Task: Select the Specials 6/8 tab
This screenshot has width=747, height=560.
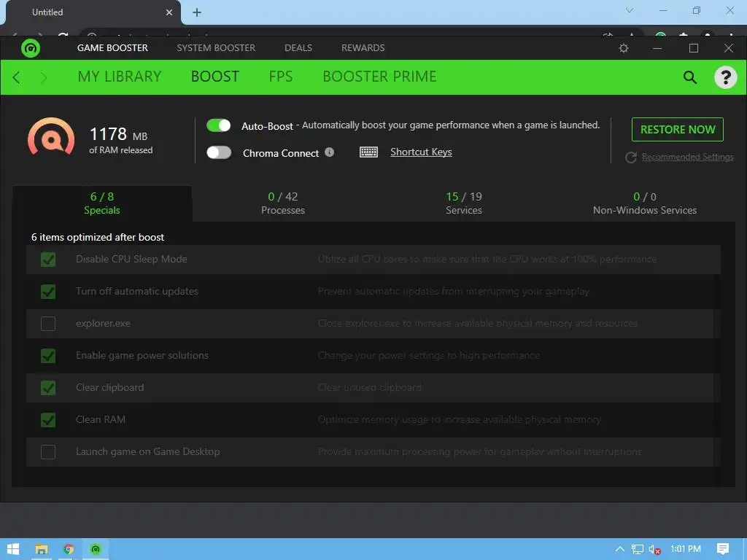Action: click(102, 204)
